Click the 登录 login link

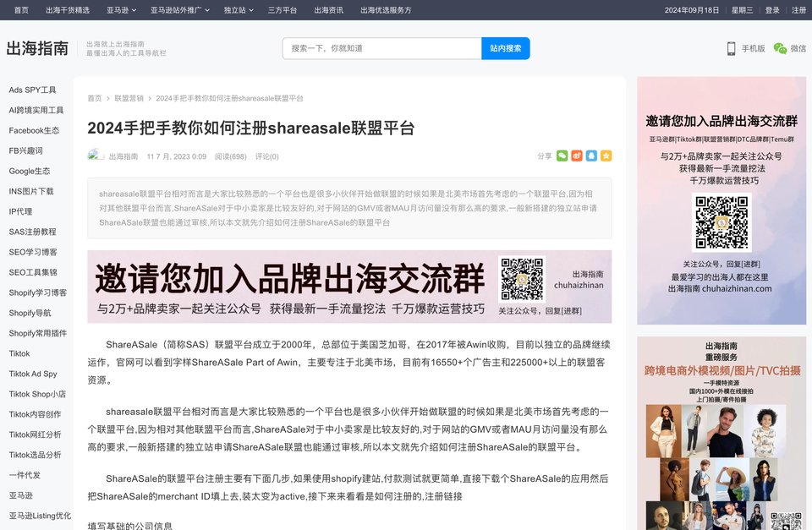point(772,10)
